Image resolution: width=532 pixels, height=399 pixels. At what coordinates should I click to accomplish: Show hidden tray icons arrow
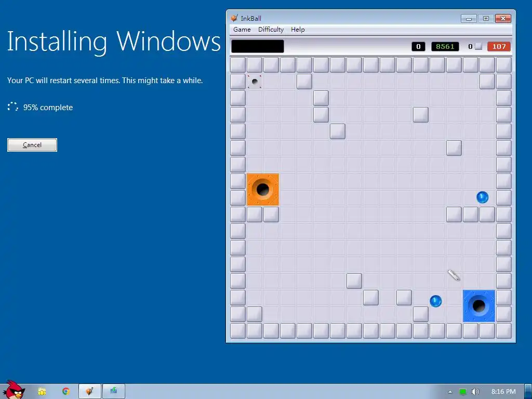[450, 392]
